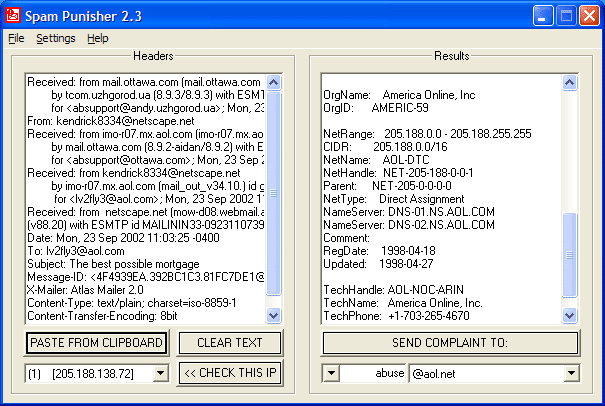Open the File menu
This screenshot has width=605, height=406.
pos(16,38)
